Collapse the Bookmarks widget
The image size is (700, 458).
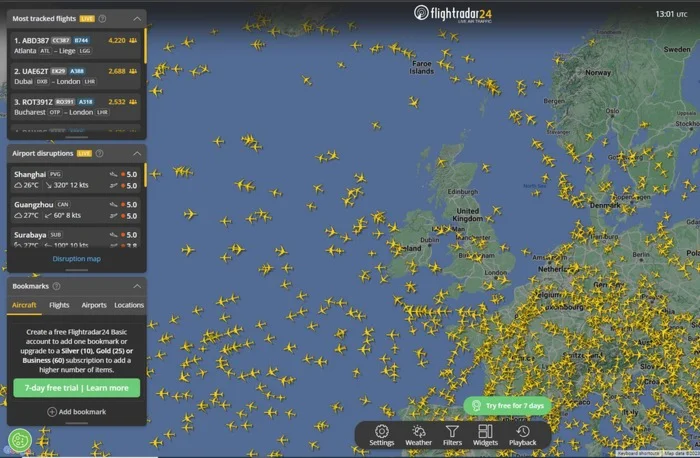pos(137,286)
